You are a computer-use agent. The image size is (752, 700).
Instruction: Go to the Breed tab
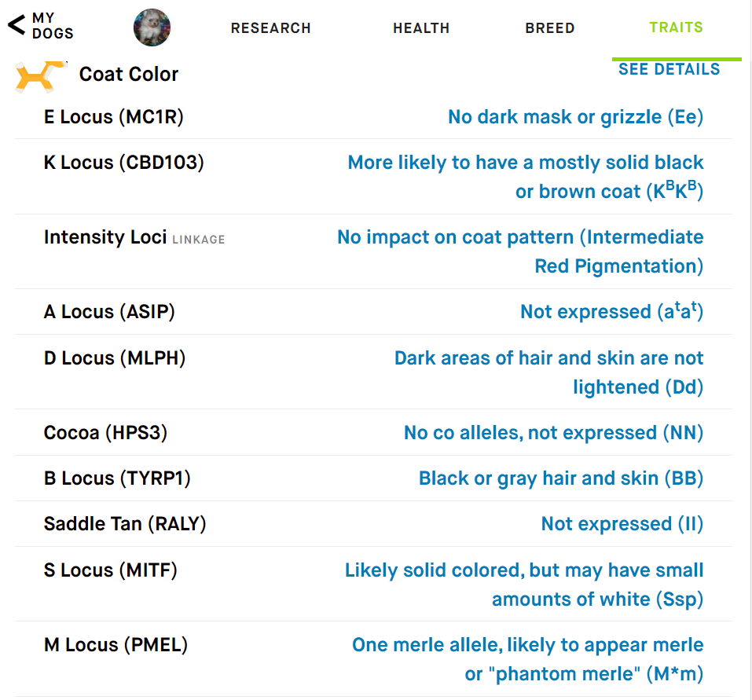[x=549, y=28]
